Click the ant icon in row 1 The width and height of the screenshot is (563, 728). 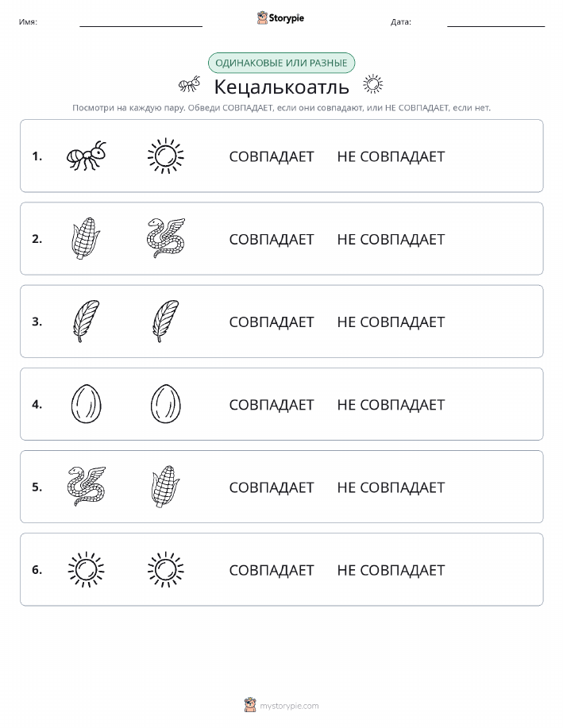coord(87,156)
